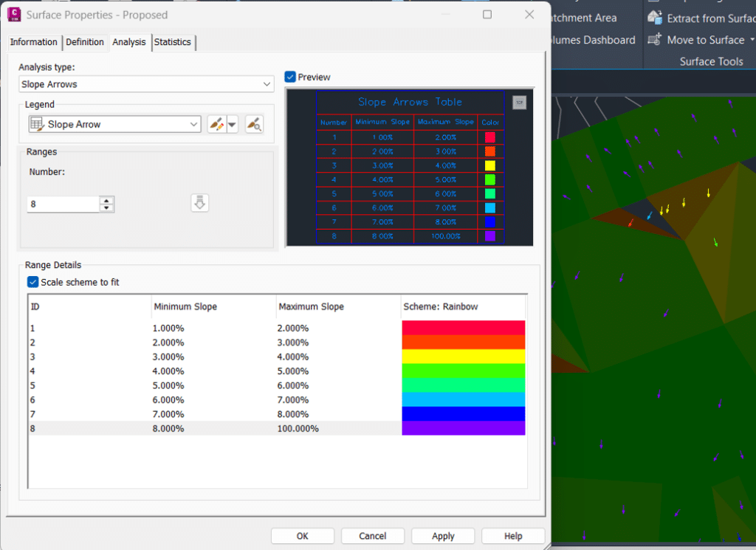Click the blue color swatch for range 7
Image resolution: width=756 pixels, height=550 pixels.
[x=464, y=413]
